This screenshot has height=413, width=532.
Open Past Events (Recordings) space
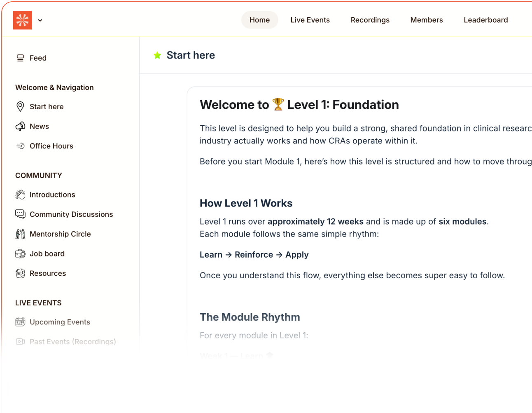pyautogui.click(x=73, y=342)
